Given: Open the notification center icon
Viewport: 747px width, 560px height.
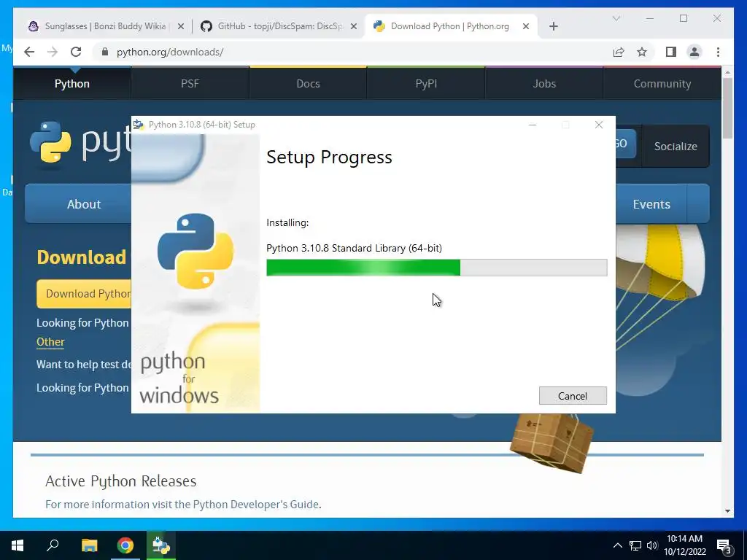Looking at the screenshot, I should tap(724, 545).
